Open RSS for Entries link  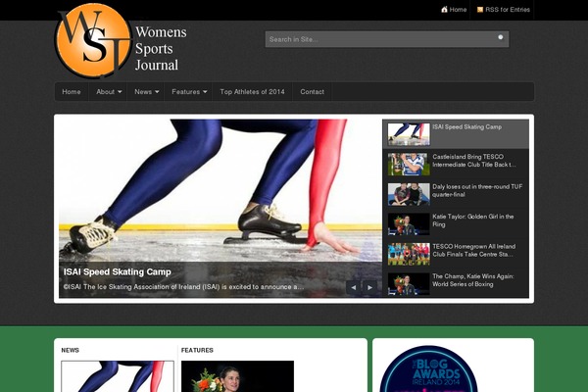click(508, 10)
